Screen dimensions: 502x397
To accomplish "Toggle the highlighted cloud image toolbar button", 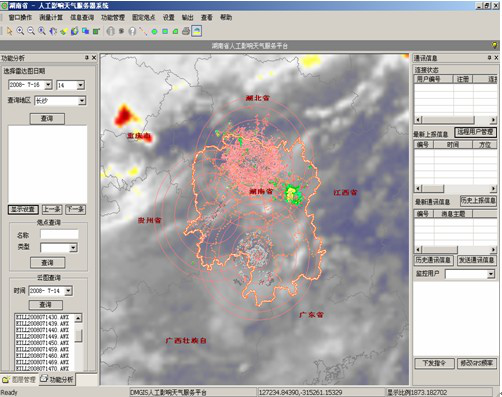I will 197,31.
